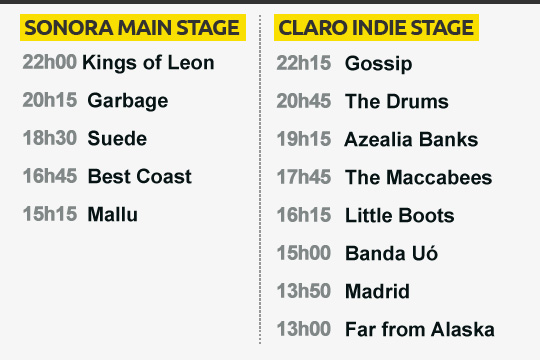Click the 22h00 time slot

50,62
